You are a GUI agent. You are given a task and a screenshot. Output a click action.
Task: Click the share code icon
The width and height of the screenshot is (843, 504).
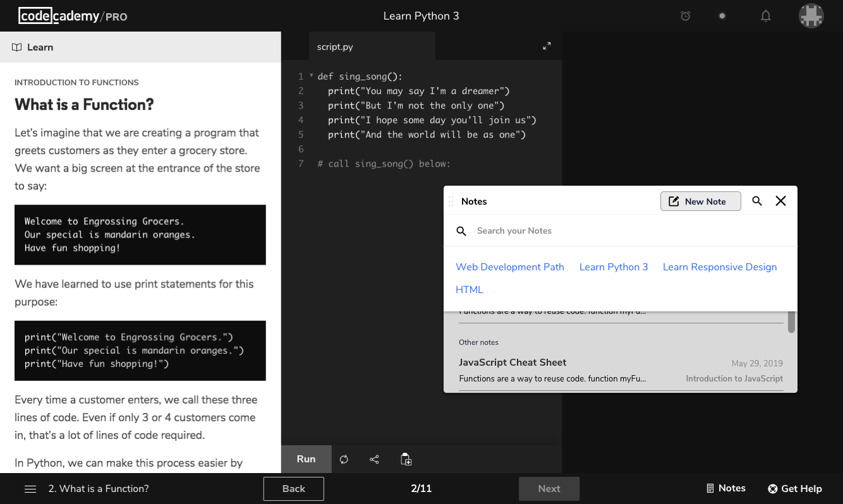coord(374,459)
